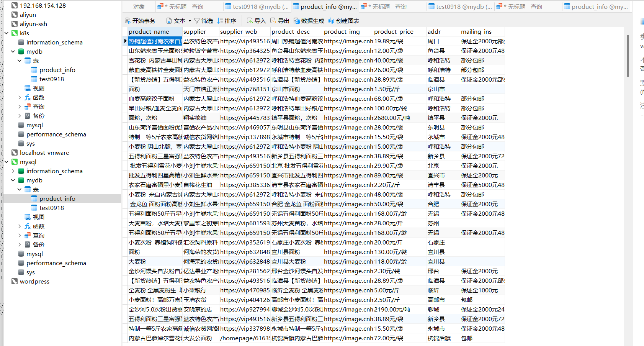
Task: Collapse the 表 (Tables) node under k8s mydb
Action: [20, 61]
